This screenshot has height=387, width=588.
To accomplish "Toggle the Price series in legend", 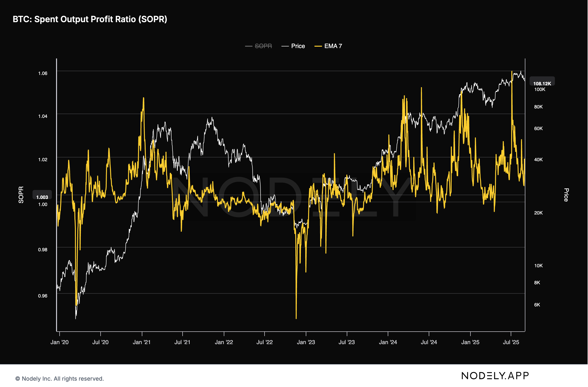I will pyautogui.click(x=298, y=46).
